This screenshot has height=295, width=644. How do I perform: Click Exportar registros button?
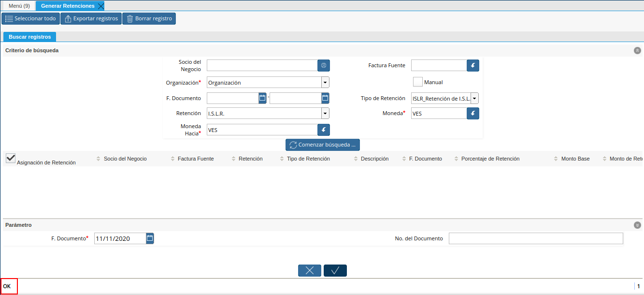tap(91, 19)
